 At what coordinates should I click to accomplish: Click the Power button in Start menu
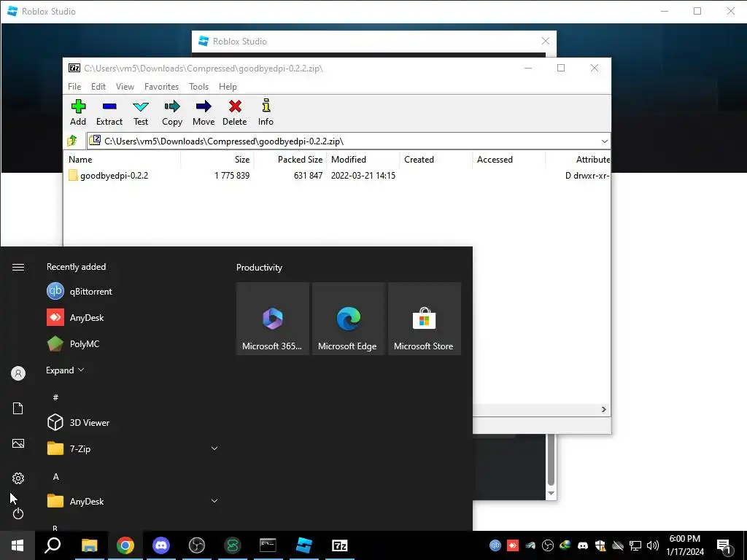(x=18, y=513)
